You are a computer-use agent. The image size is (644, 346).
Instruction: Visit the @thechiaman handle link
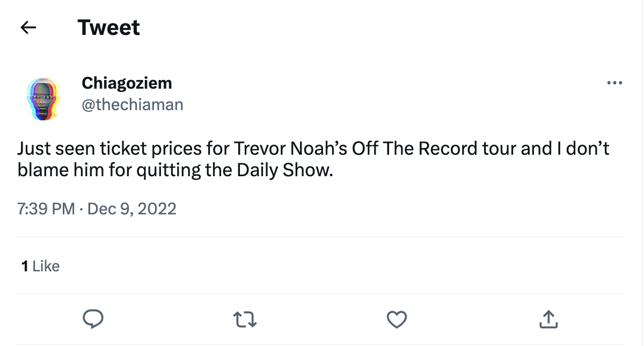pyautogui.click(x=132, y=104)
